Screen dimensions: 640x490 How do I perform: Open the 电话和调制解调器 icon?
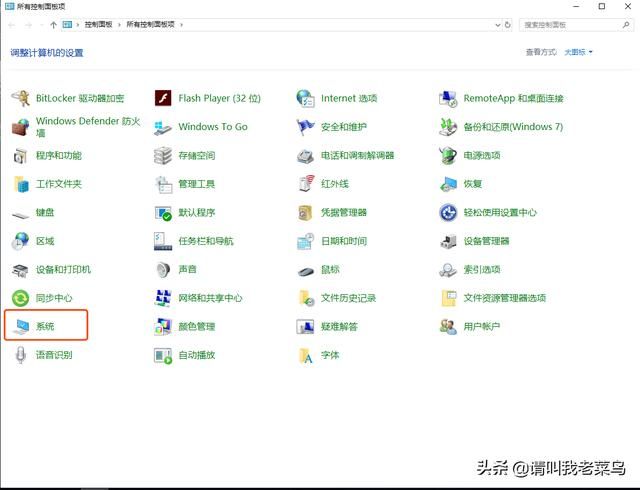(305, 156)
